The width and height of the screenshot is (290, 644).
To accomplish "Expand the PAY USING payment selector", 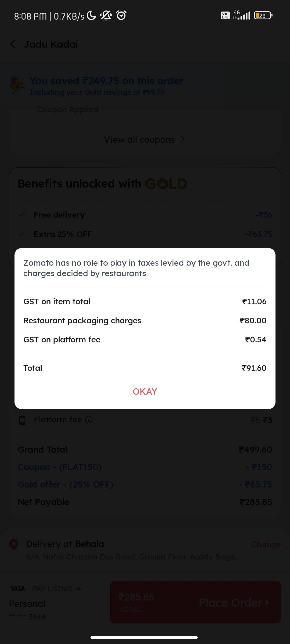I will point(56,588).
